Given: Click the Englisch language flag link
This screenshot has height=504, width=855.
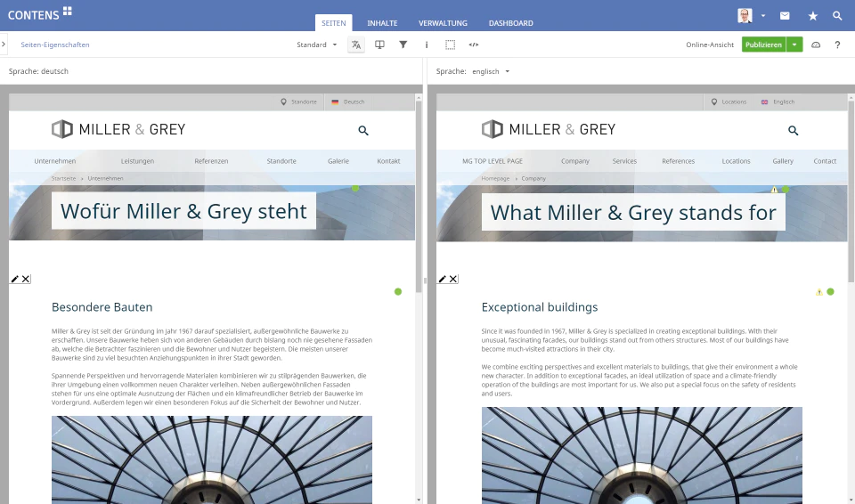Looking at the screenshot, I should coord(778,102).
